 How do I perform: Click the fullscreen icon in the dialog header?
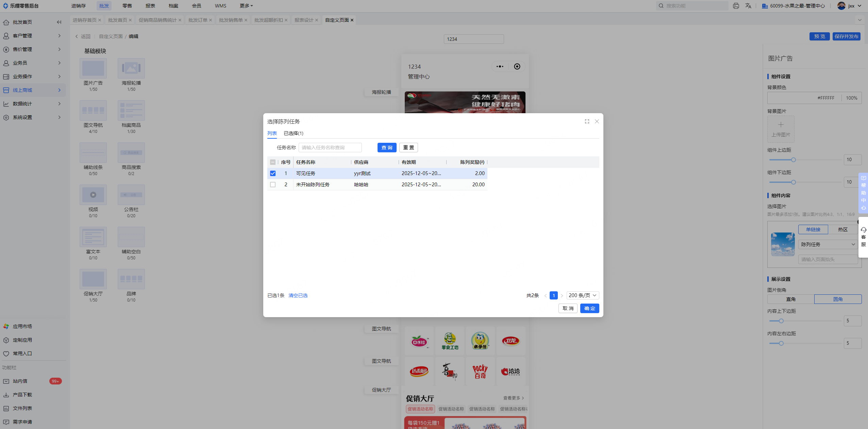587,121
